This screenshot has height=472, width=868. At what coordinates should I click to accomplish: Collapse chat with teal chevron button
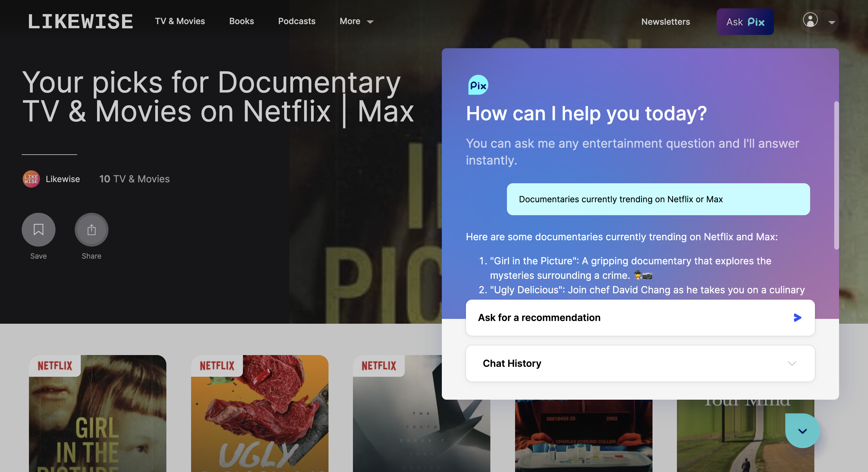coord(802,431)
